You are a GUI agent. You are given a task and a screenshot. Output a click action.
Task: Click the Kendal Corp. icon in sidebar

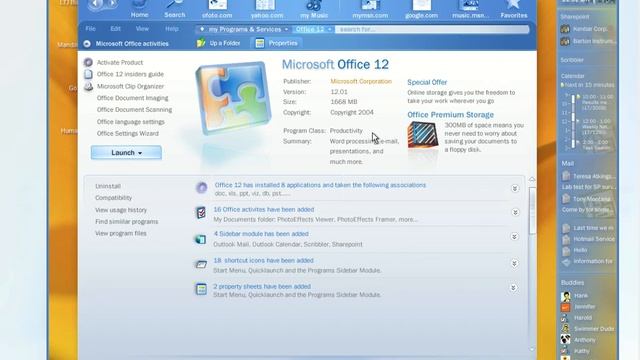565,29
